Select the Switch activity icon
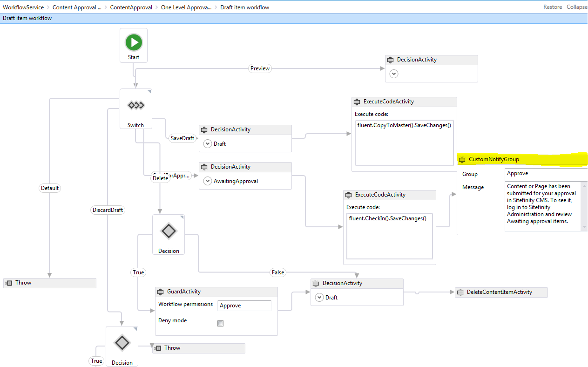Viewport: 588px width, 367px height. [136, 106]
